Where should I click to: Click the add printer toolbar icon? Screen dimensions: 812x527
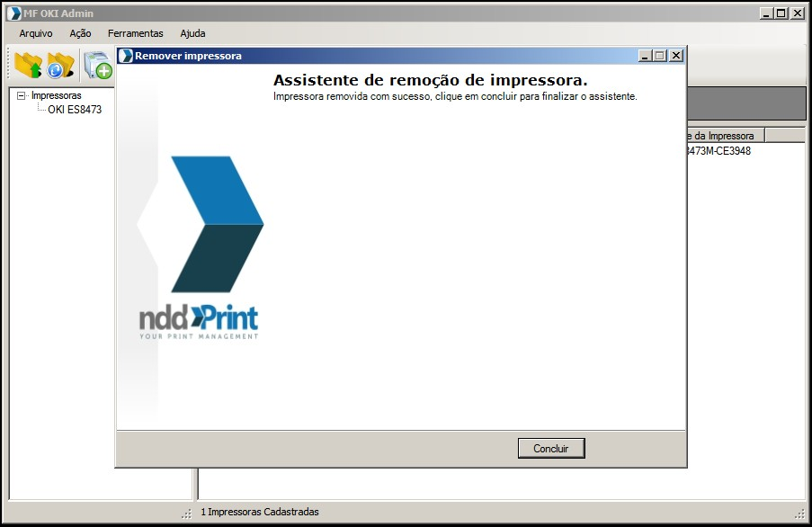97,66
